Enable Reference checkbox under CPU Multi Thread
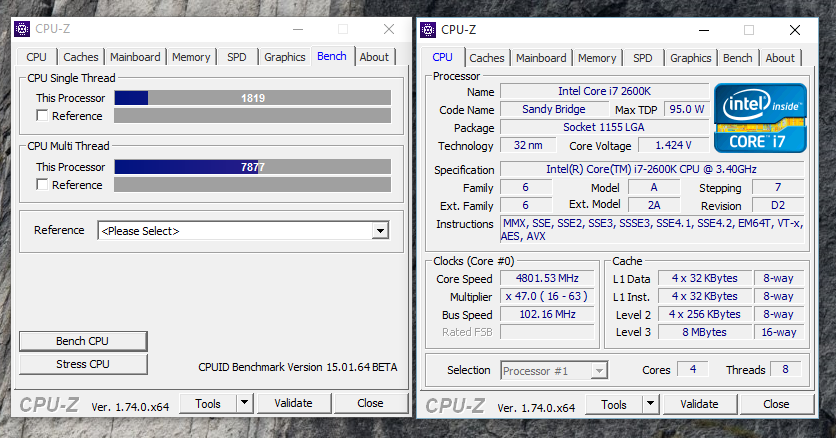Image resolution: width=836 pixels, height=438 pixels. [x=42, y=184]
